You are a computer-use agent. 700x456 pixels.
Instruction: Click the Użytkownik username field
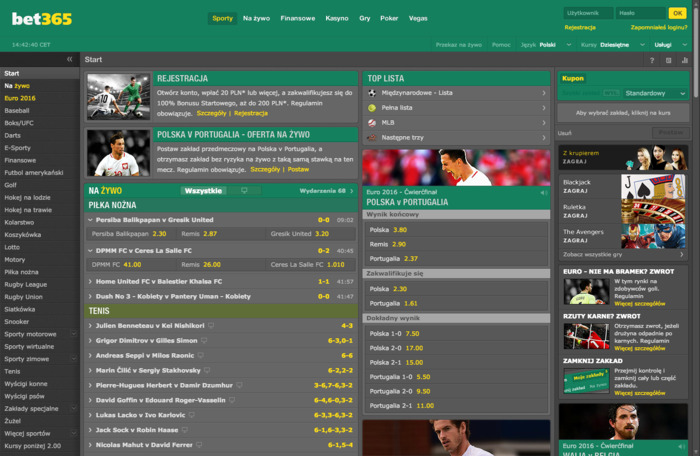coord(588,13)
